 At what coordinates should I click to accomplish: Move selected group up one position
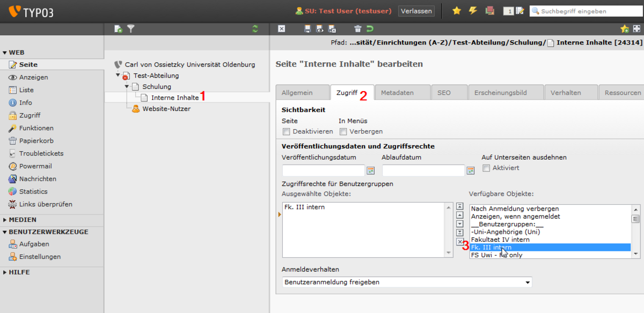[459, 215]
